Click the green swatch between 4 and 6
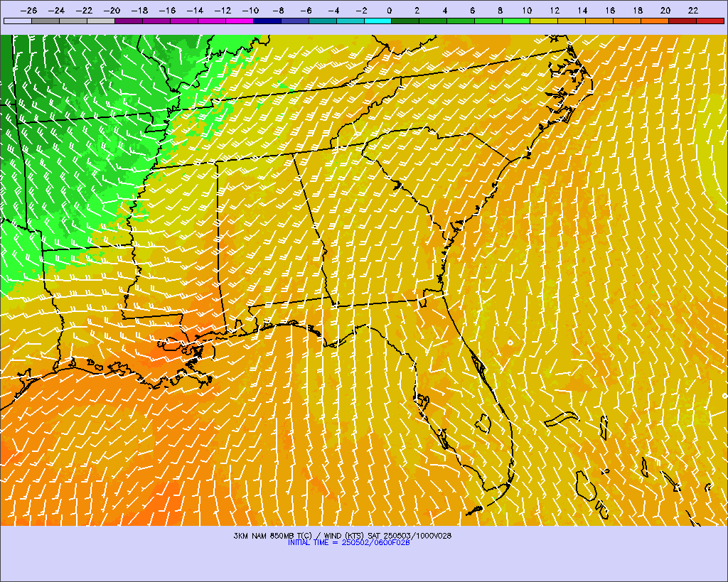728x582 pixels. point(461,21)
